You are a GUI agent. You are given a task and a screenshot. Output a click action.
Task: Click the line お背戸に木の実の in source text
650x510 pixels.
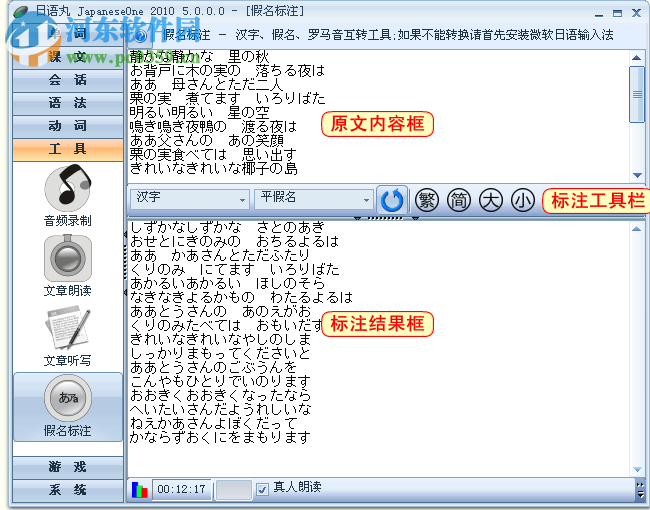[185, 70]
